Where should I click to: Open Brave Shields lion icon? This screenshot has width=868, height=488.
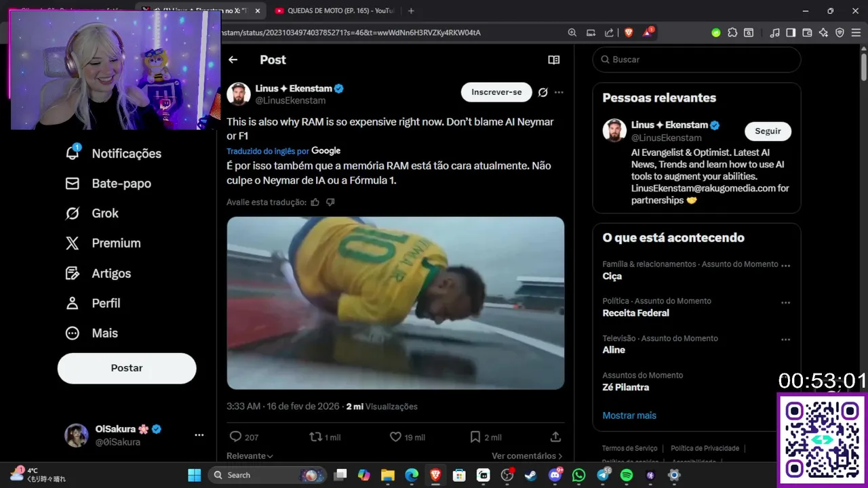[628, 33]
